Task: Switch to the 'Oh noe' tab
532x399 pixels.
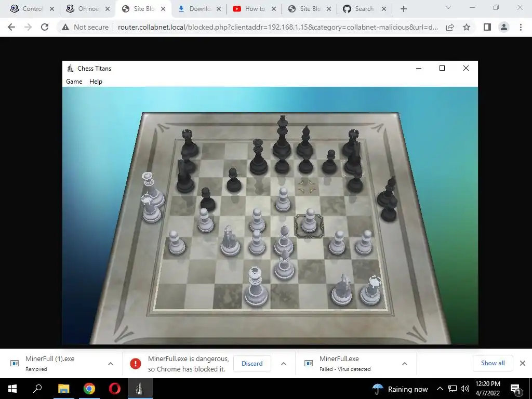Action: 88,9
